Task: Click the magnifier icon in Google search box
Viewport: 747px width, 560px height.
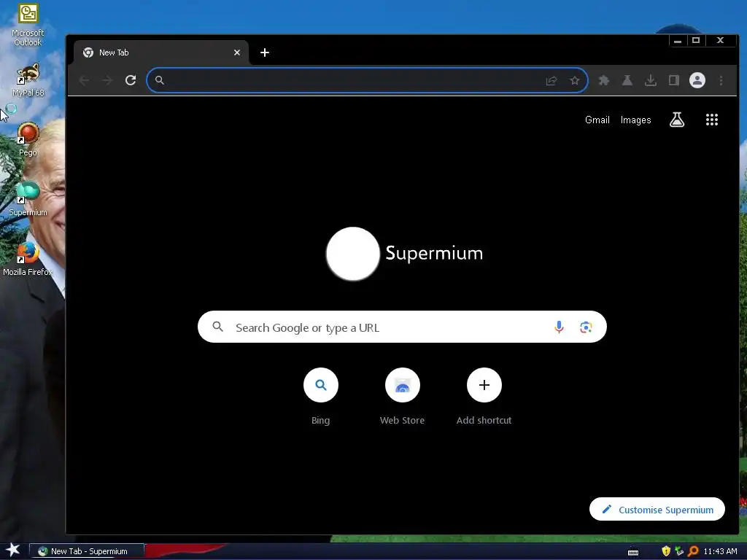Action: click(217, 327)
